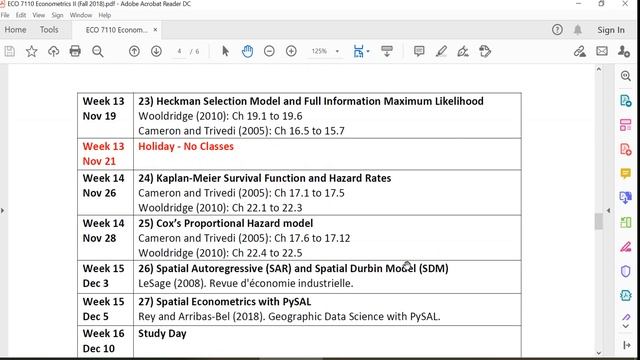640x360 pixels.
Task: Click 'LeSage (2008)' reference line
Action: click(x=246, y=283)
